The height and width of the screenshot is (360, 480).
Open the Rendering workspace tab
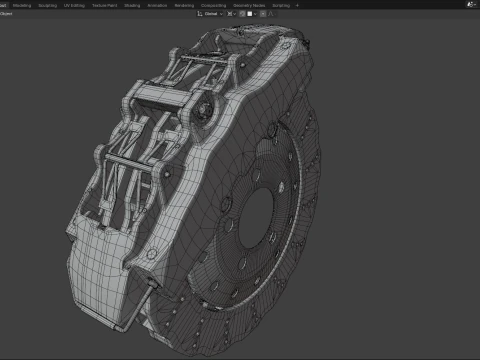pyautogui.click(x=184, y=5)
